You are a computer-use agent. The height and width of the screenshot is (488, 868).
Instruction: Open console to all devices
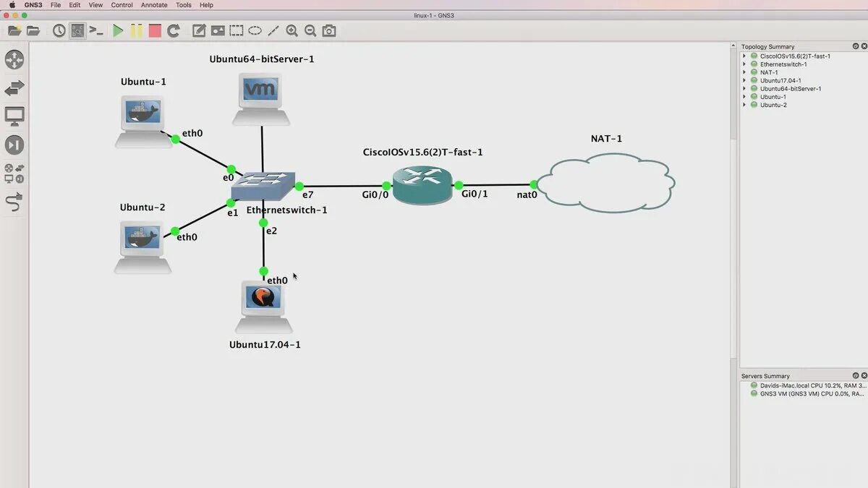coord(96,31)
